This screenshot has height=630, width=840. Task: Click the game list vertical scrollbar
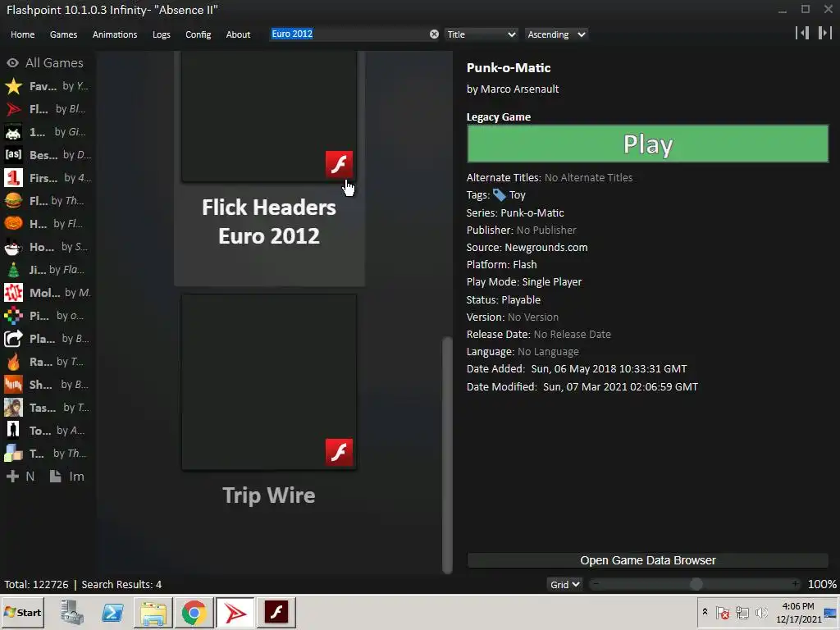447,454
